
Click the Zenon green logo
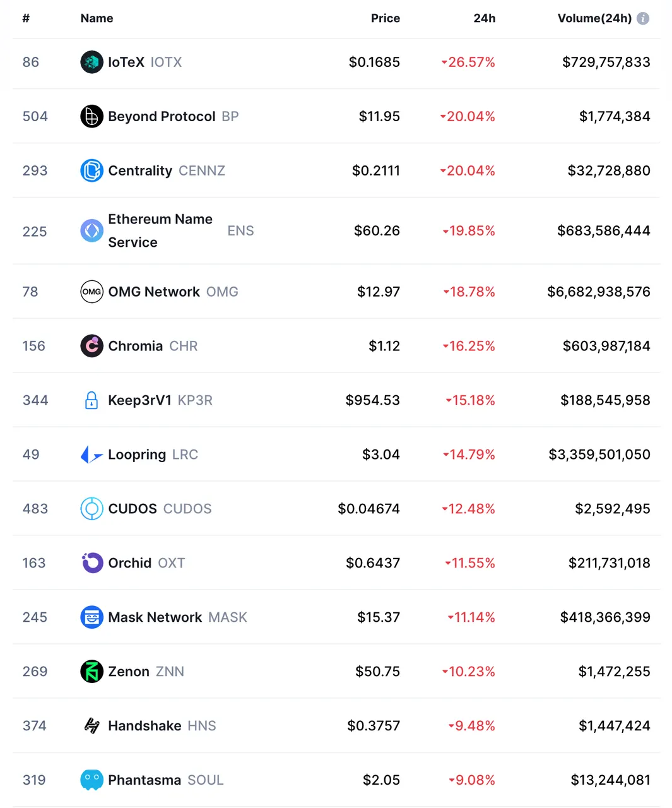pos(91,672)
